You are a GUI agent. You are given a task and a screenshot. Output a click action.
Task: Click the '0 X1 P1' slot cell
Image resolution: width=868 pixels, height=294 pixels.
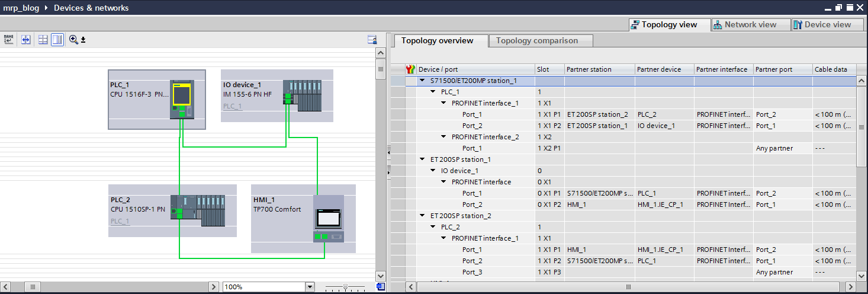tap(549, 193)
